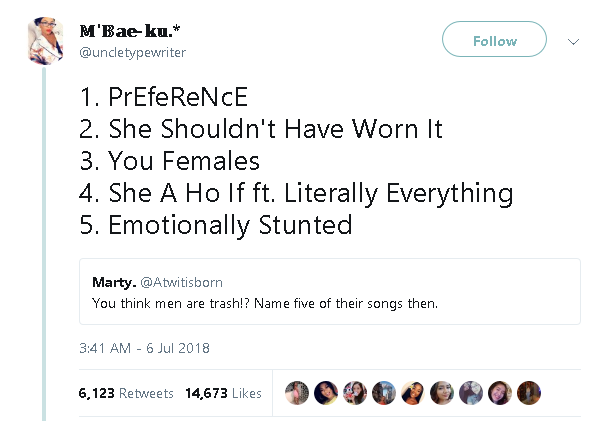
Task: Click the fifth liker avatar in the row
Action: (x=413, y=393)
